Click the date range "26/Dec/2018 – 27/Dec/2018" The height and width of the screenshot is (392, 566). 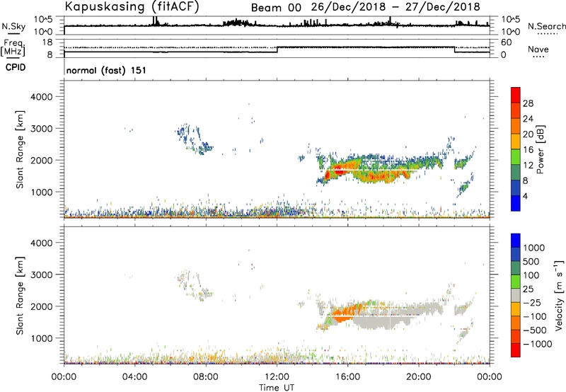point(395,7)
